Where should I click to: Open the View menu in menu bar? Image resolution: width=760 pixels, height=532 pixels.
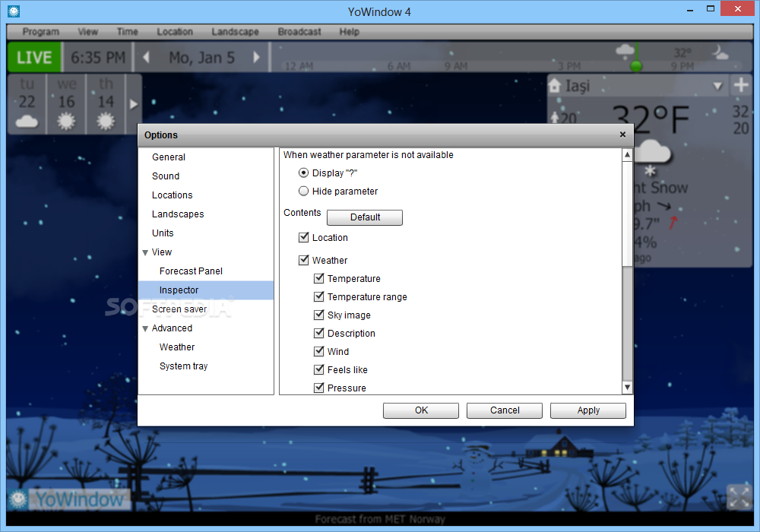(x=87, y=31)
